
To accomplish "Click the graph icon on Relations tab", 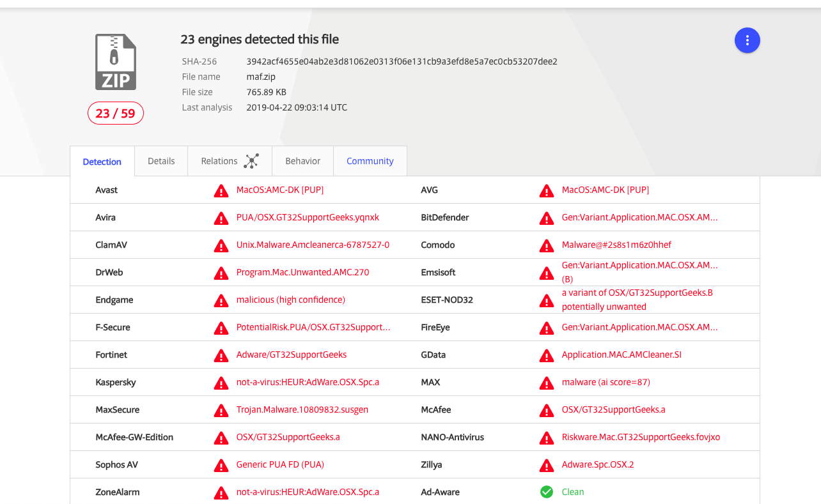I will pos(251,161).
